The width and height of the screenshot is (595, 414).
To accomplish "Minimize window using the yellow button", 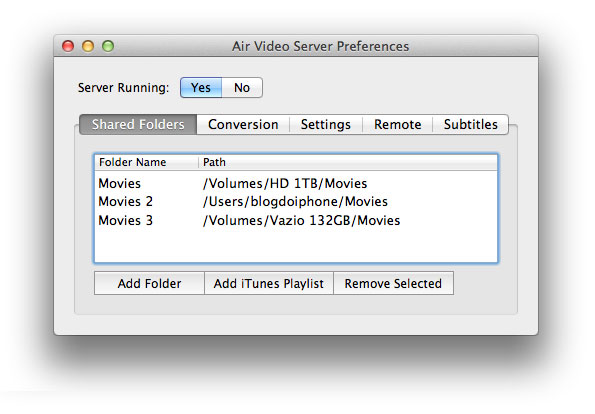I will 88,46.
